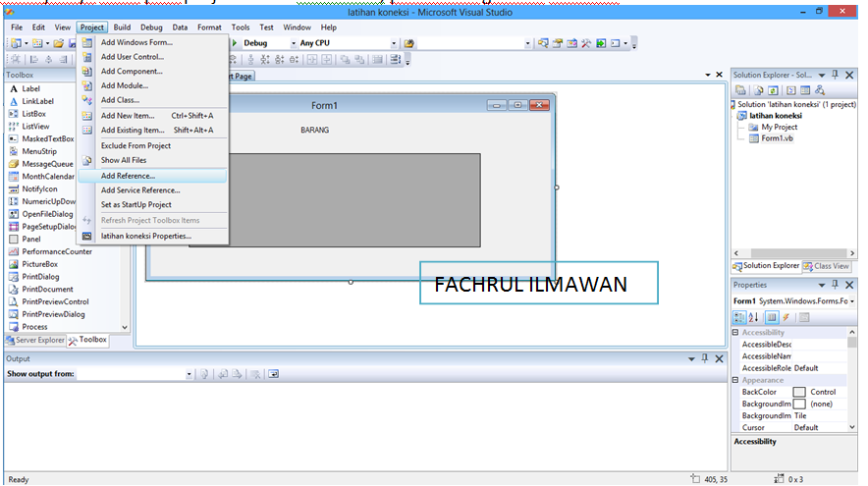
Task: Switch to the Server Explorer tab
Action: 35,341
